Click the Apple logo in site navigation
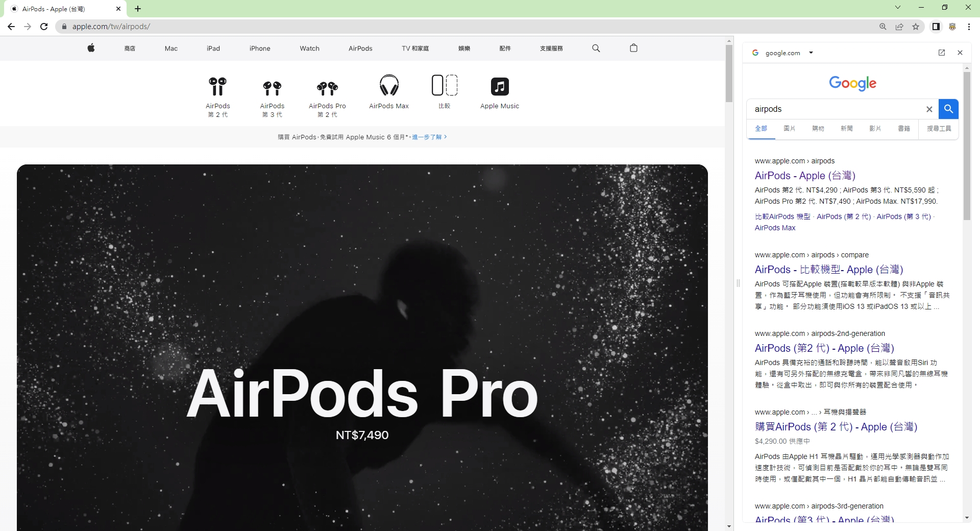 pos(91,48)
